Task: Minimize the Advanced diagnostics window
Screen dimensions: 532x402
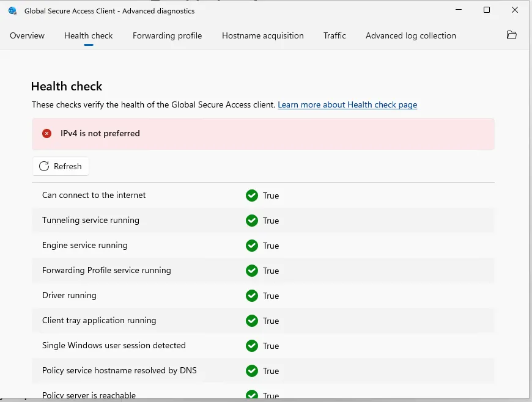Action: pyautogui.click(x=459, y=10)
